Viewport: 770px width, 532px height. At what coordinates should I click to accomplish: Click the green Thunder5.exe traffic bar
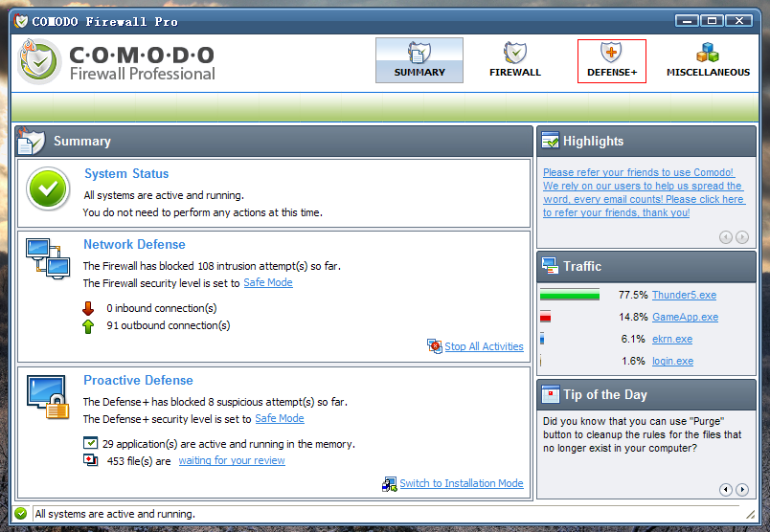570,295
